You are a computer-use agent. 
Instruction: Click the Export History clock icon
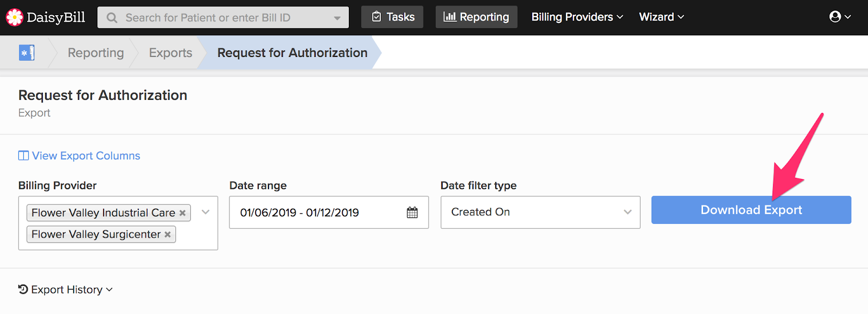(x=23, y=289)
